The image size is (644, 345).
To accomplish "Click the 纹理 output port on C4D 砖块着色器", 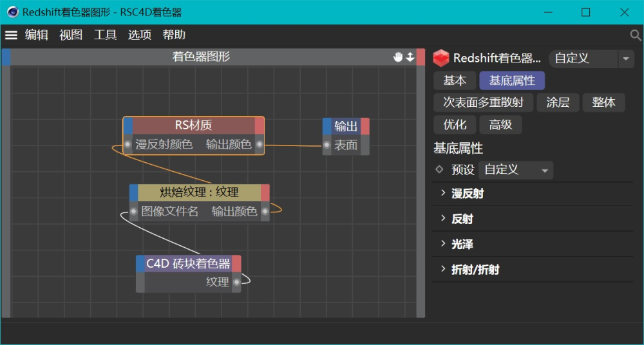I will (236, 282).
